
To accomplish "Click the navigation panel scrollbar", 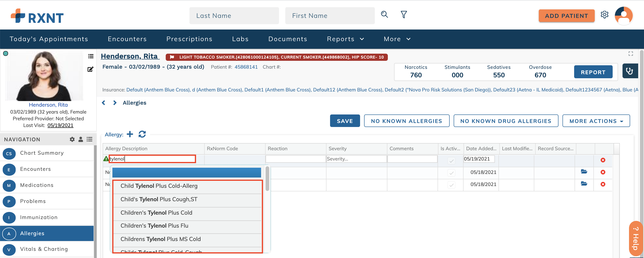I will coord(95,202).
